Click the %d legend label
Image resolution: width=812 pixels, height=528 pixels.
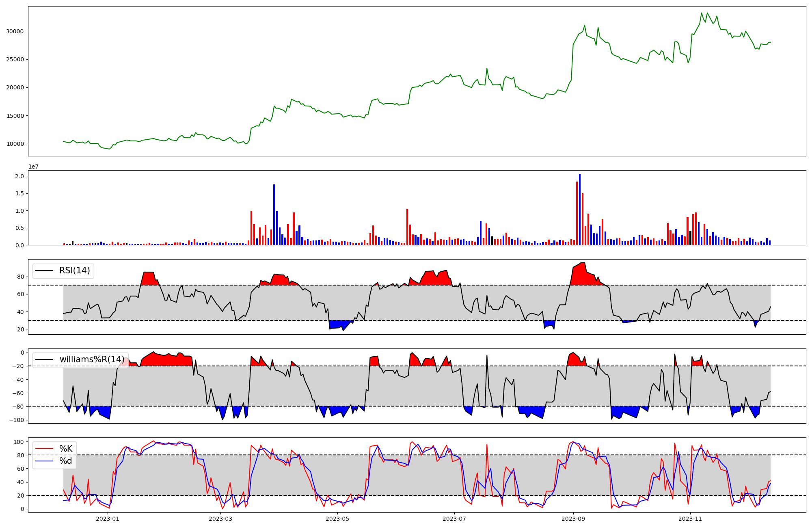click(66, 461)
